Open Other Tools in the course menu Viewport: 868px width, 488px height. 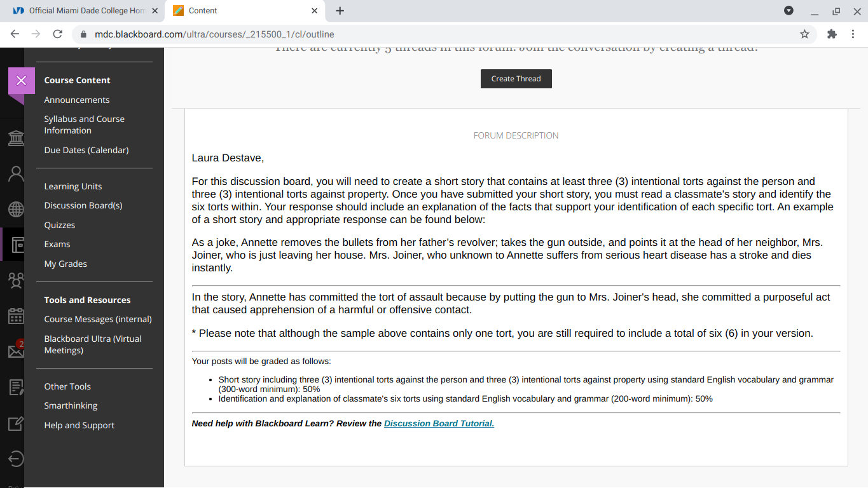click(x=67, y=386)
